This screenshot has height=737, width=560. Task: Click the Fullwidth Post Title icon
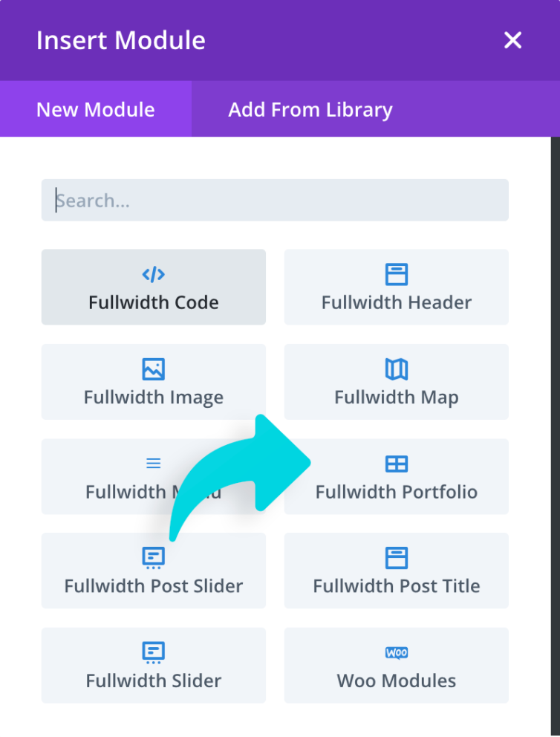coord(396,557)
